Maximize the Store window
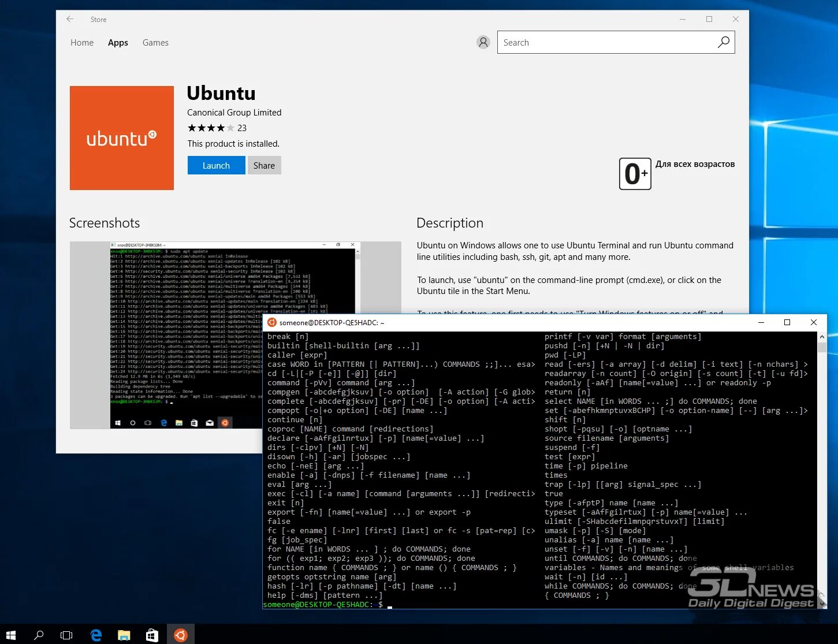Screen dimensions: 838x644 pos(709,19)
